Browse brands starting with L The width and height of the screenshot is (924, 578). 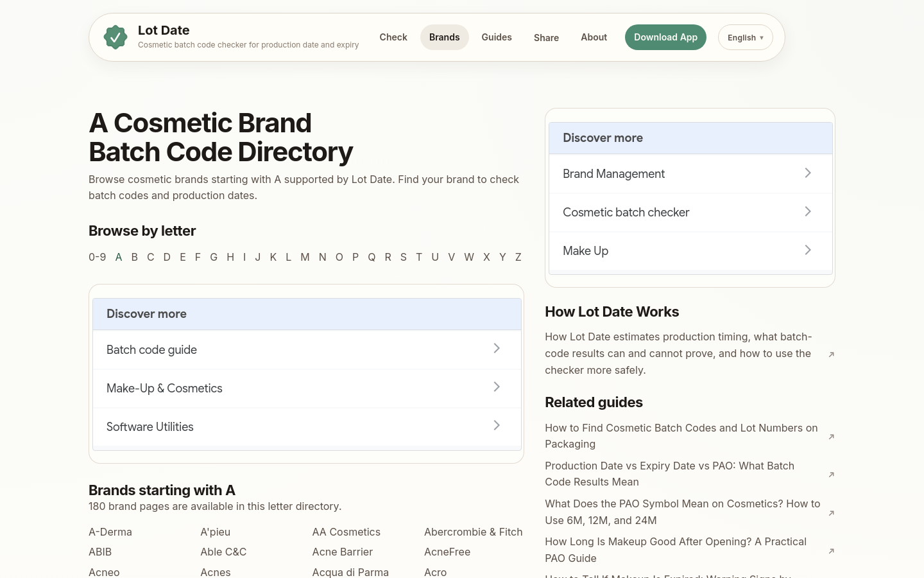click(289, 257)
